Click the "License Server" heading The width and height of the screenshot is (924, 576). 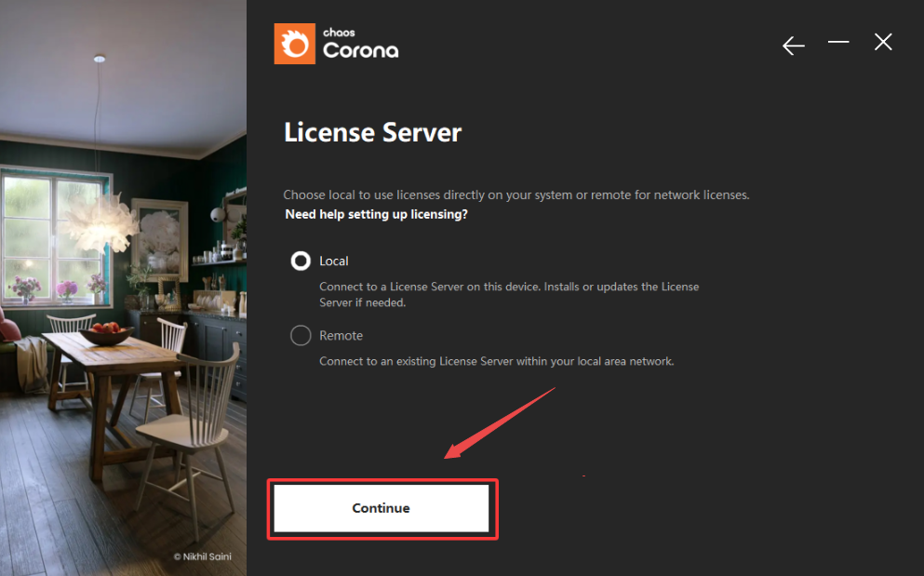(x=372, y=132)
